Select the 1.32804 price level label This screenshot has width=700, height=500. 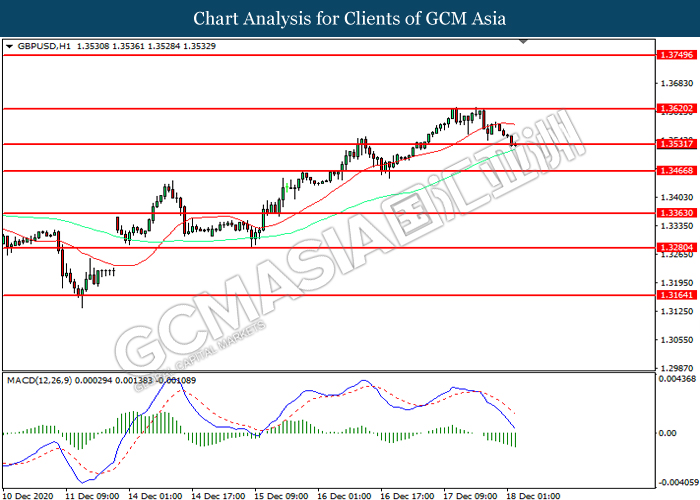tap(677, 247)
